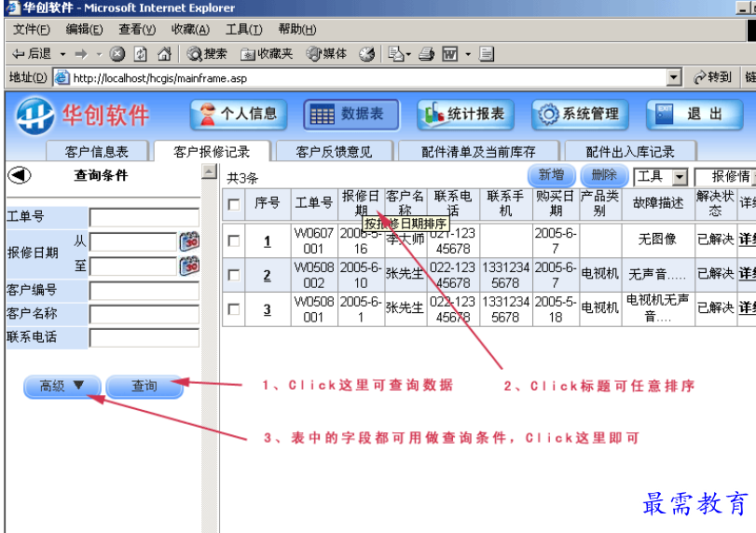The height and width of the screenshot is (533, 756).
Task: Go to Home page icon
Action: (164, 54)
